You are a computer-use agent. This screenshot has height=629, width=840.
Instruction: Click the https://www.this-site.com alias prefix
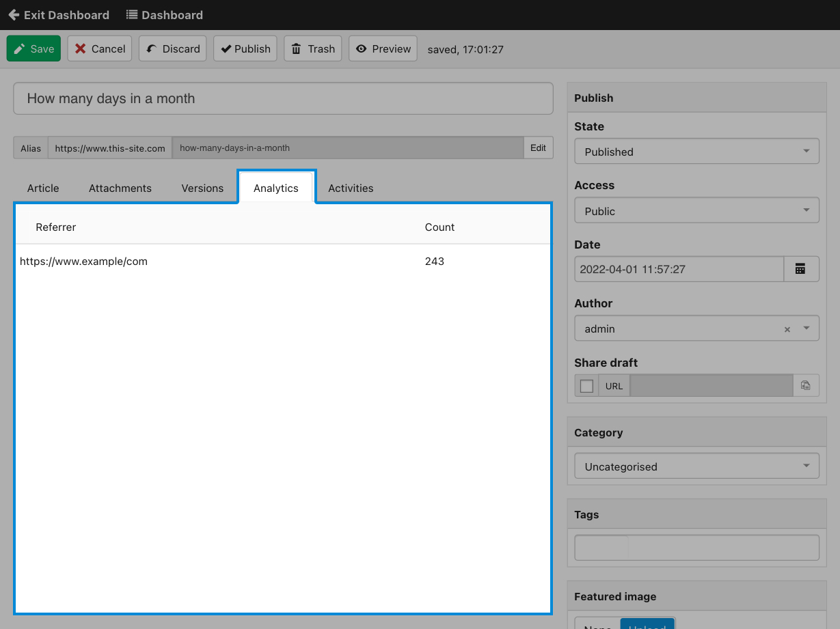pos(110,148)
